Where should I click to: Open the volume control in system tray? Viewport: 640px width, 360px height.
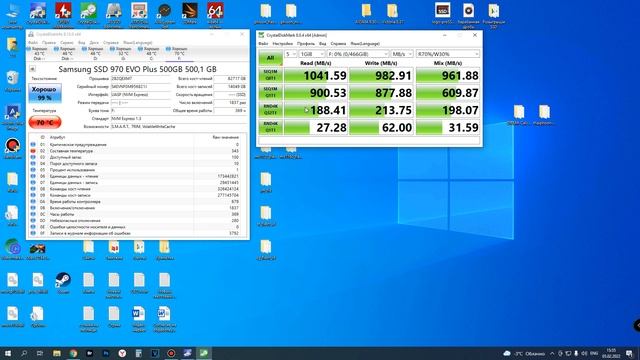coord(584,353)
